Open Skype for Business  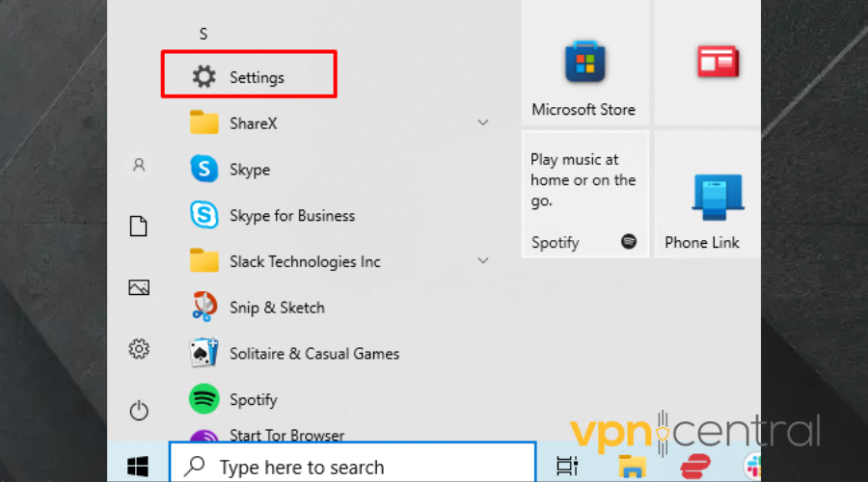tap(291, 216)
